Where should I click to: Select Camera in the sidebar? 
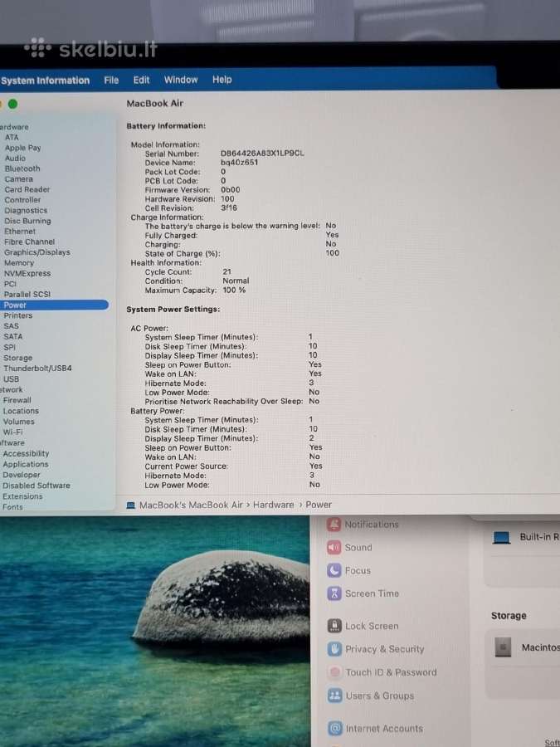pos(19,179)
